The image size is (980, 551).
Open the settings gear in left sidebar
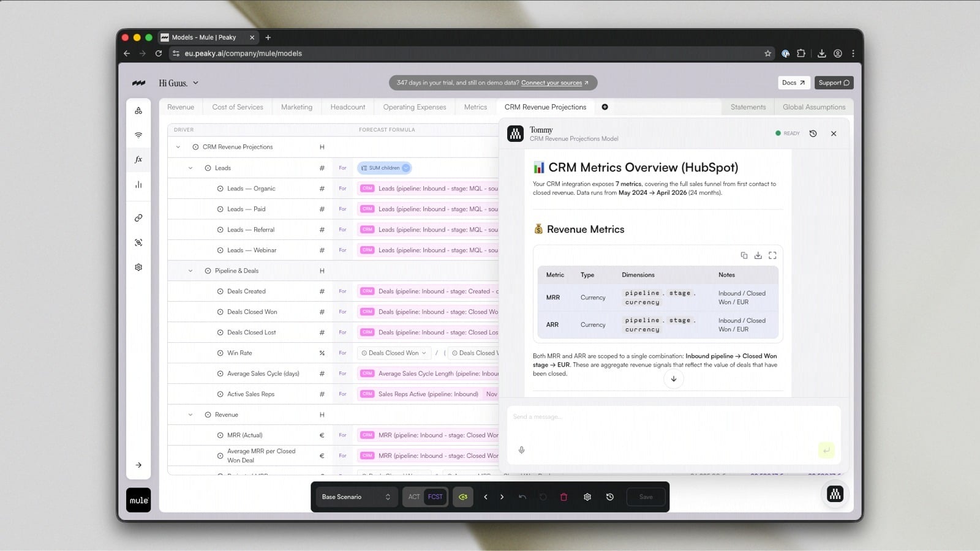(x=138, y=268)
